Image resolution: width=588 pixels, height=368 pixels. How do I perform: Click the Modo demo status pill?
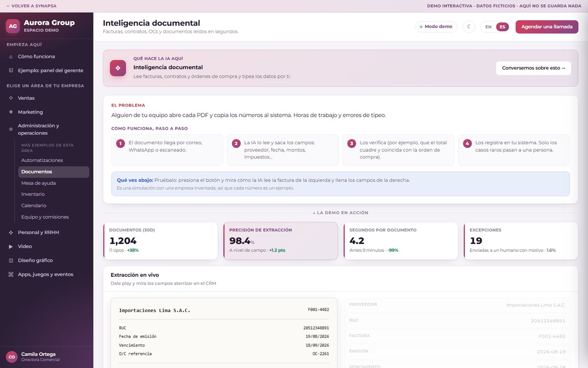click(x=436, y=26)
